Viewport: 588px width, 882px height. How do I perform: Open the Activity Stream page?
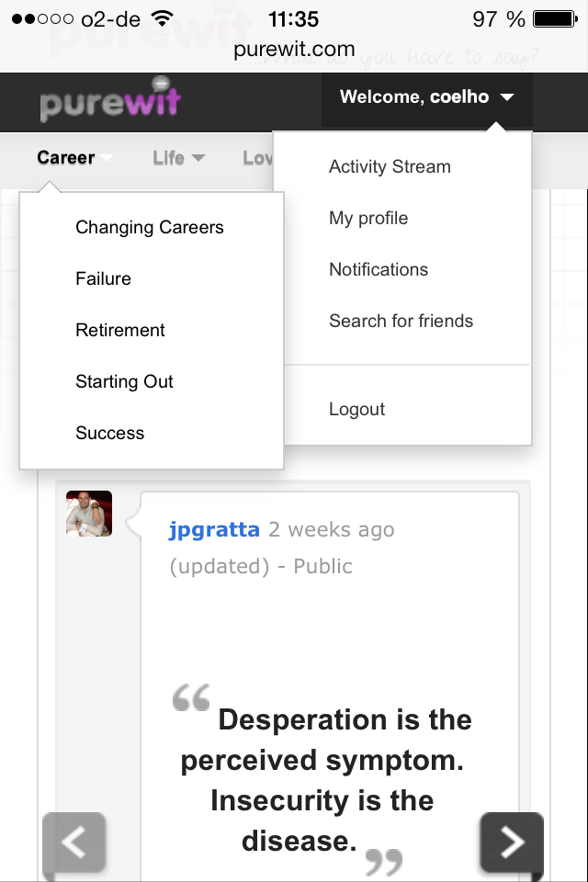pyautogui.click(x=390, y=167)
